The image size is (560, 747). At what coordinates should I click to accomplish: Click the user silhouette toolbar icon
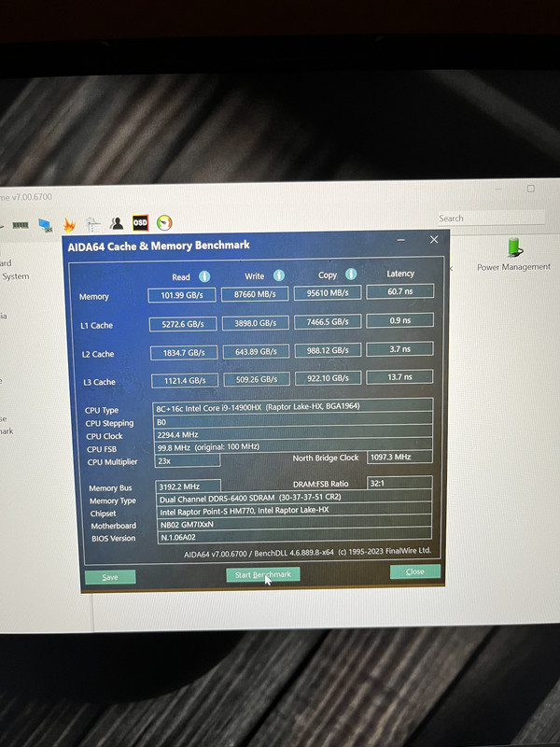(116, 223)
